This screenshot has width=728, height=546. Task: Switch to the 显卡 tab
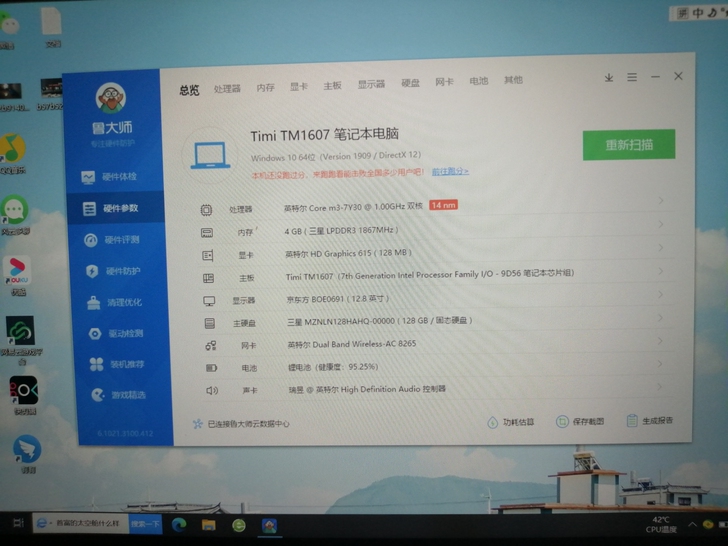pyautogui.click(x=299, y=86)
